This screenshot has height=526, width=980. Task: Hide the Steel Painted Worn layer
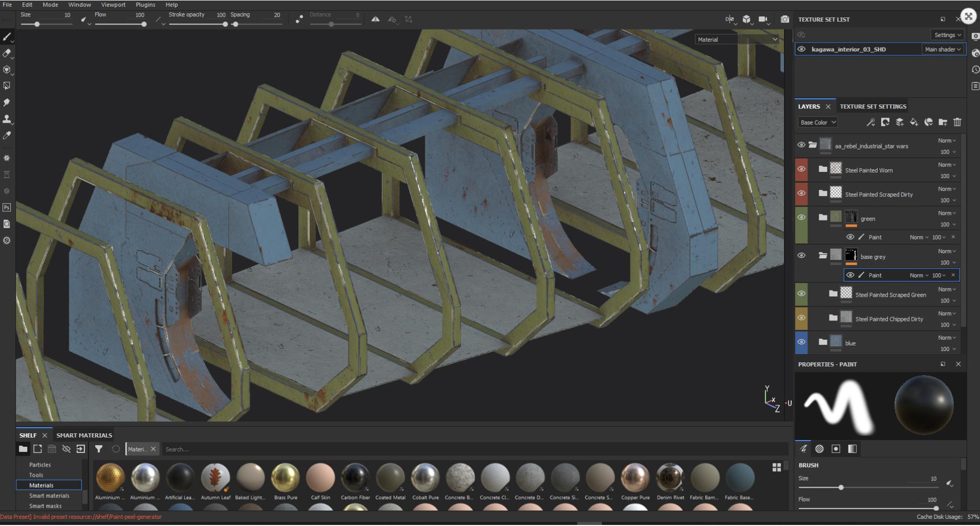[x=801, y=169]
